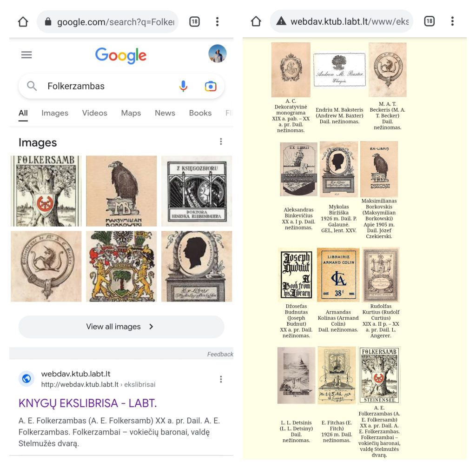Open options for webdav.ktub.labt.lt result
476x469 pixels.
221,379
